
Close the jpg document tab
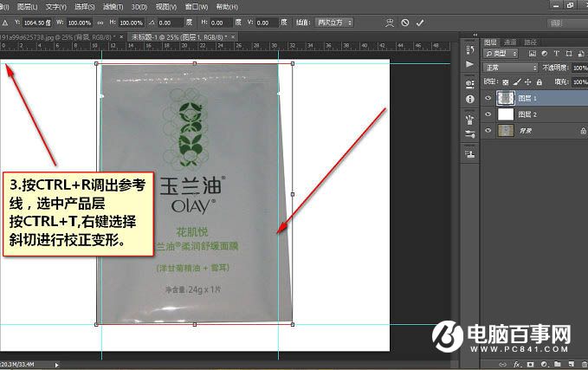pos(121,36)
